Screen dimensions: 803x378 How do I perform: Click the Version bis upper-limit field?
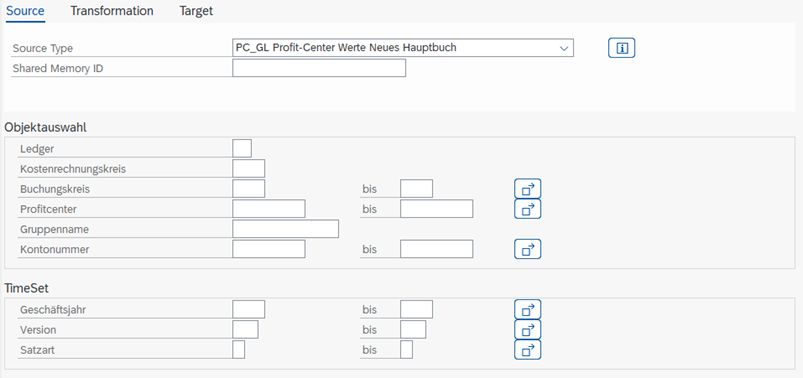[x=413, y=329]
